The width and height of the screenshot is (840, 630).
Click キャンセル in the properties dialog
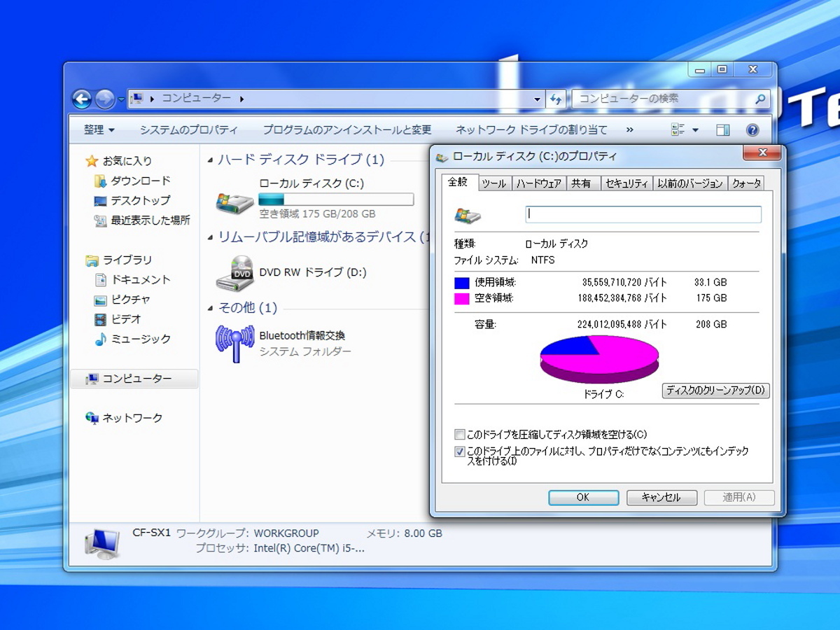pyautogui.click(x=661, y=498)
